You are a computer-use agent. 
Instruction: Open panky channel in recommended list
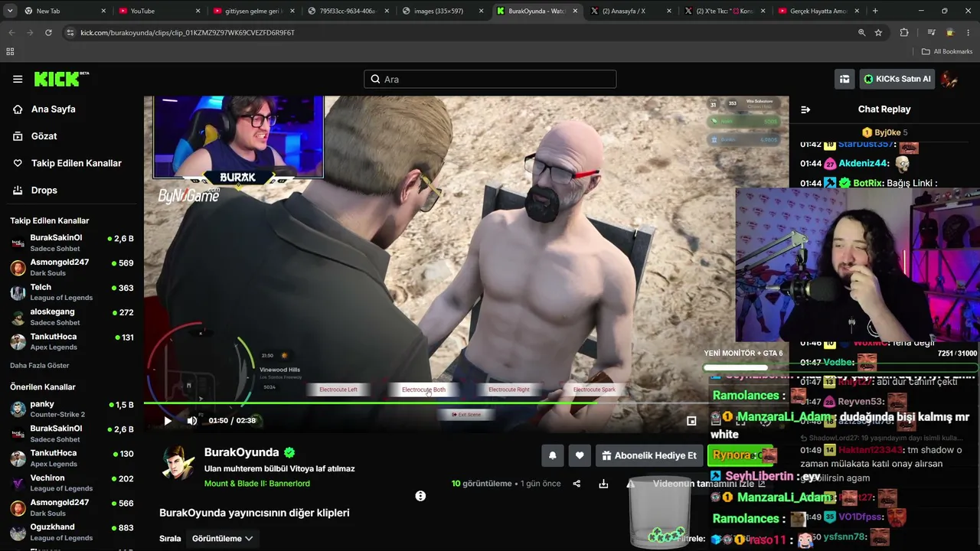(72, 409)
